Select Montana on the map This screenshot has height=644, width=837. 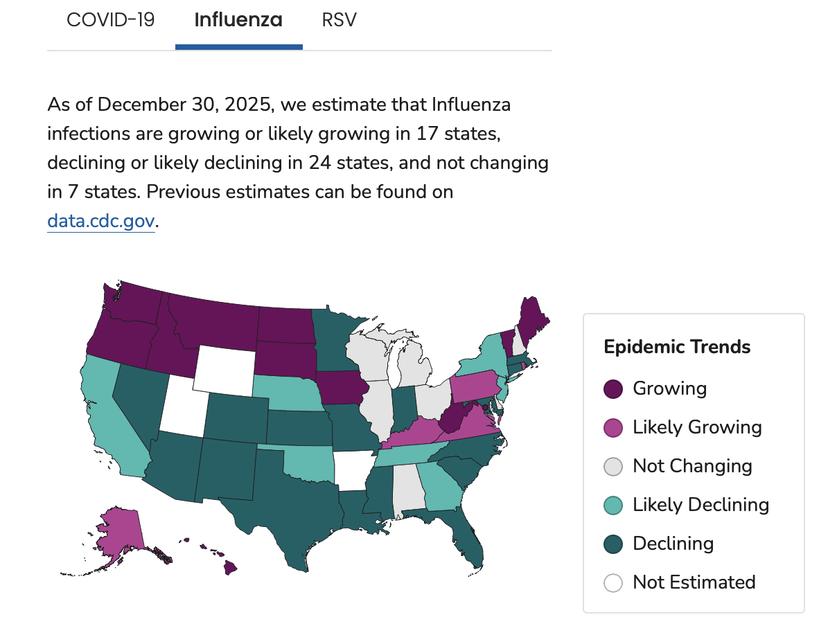(215, 320)
